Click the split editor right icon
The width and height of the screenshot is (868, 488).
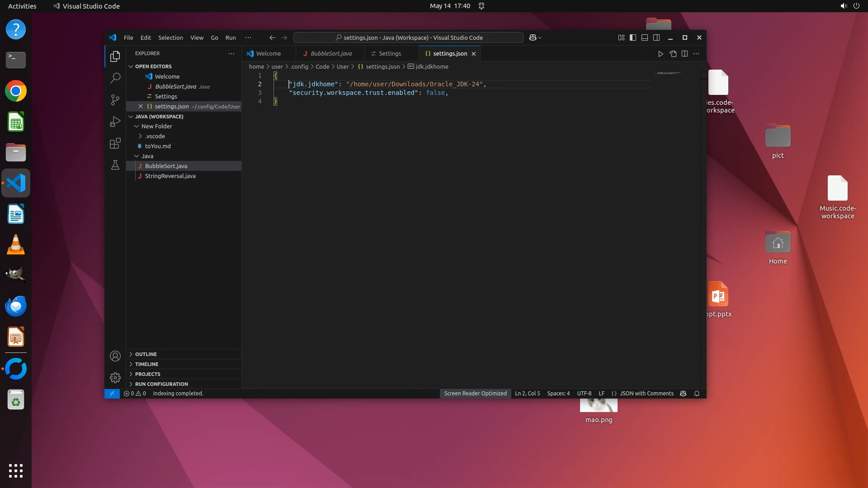click(x=684, y=54)
